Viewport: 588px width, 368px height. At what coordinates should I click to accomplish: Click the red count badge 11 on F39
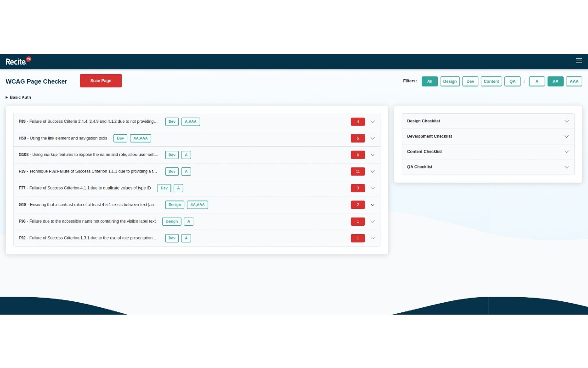coord(358,172)
